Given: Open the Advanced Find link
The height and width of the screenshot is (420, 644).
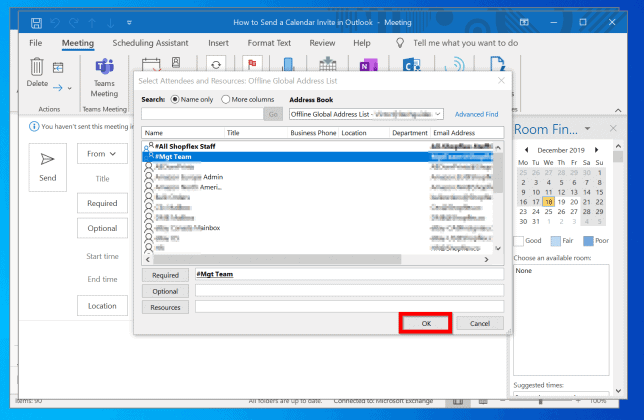Looking at the screenshot, I should [x=476, y=114].
